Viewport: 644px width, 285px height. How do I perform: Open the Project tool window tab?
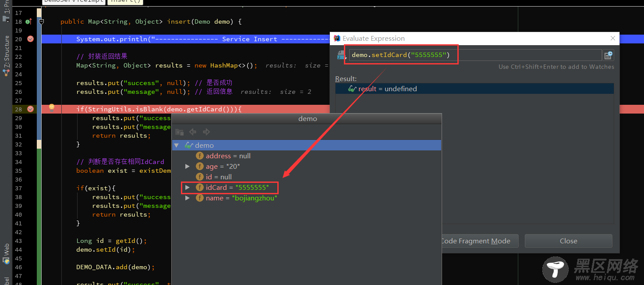[6, 11]
